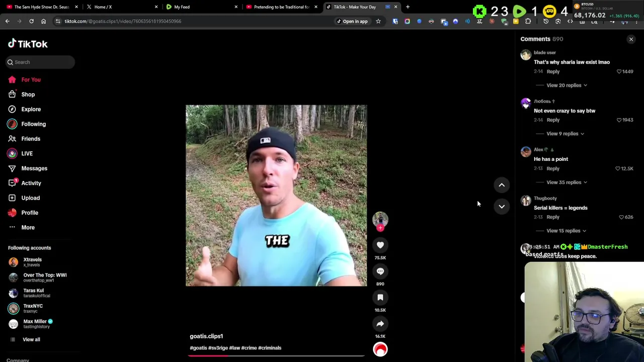
Task: Click the address bar URL
Action: tap(123, 21)
